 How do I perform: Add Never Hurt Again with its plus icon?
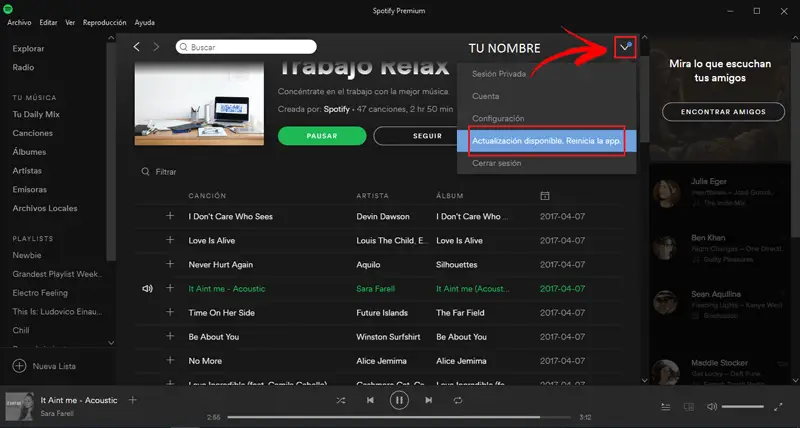point(170,264)
